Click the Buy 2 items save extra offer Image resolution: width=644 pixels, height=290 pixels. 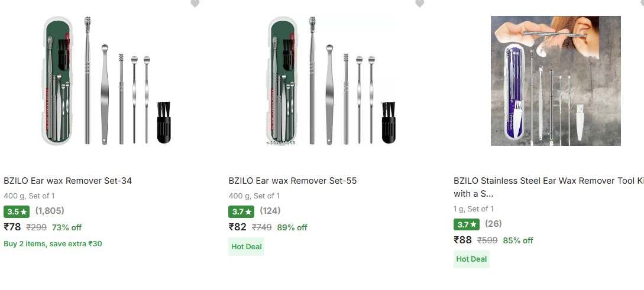point(53,244)
